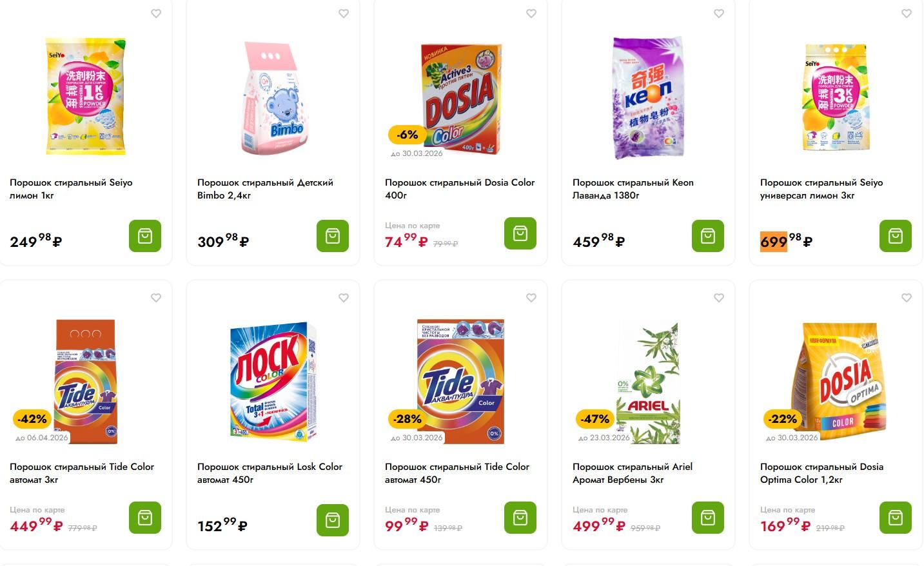The height and width of the screenshot is (566, 924).
Task: Add Losk Color автомат 450г to cart
Action: pos(333,520)
